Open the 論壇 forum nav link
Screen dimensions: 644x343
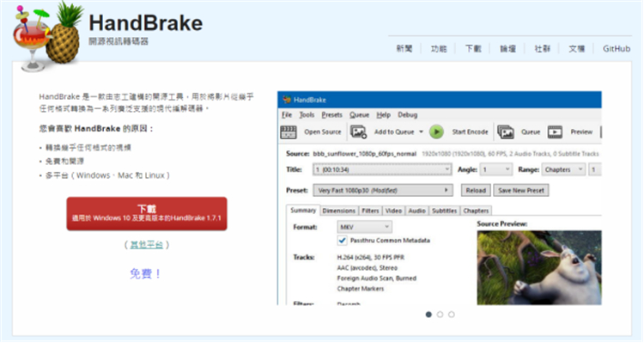[507, 48]
